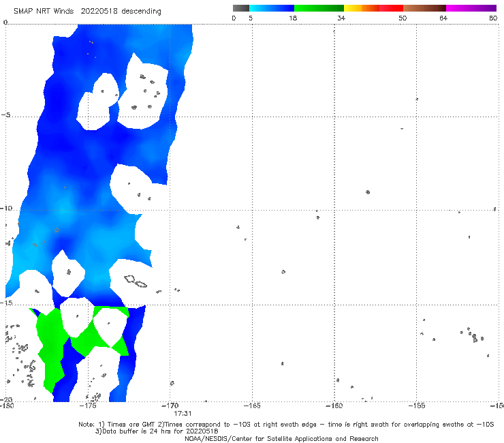Click the brown 50-64 segment of the color bar

(424, 8)
